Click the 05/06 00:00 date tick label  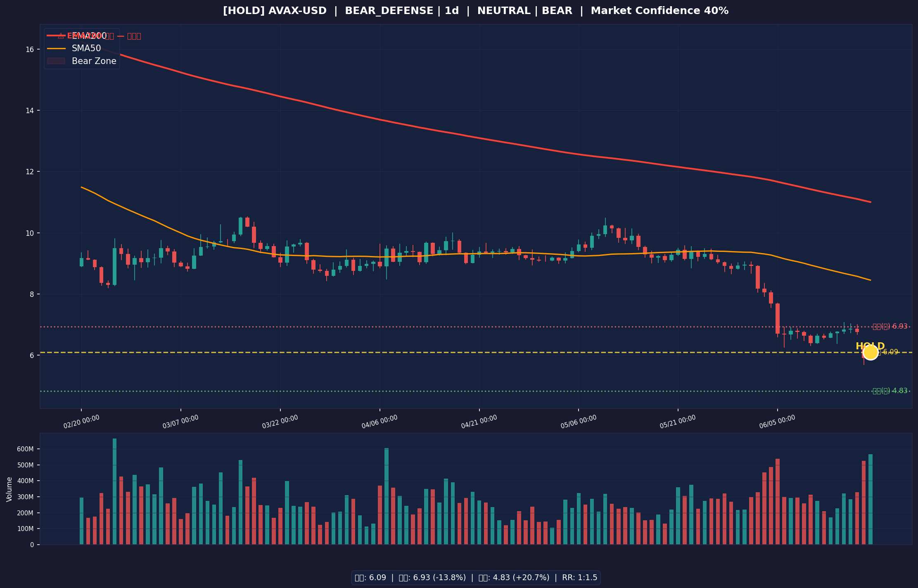tap(579, 422)
